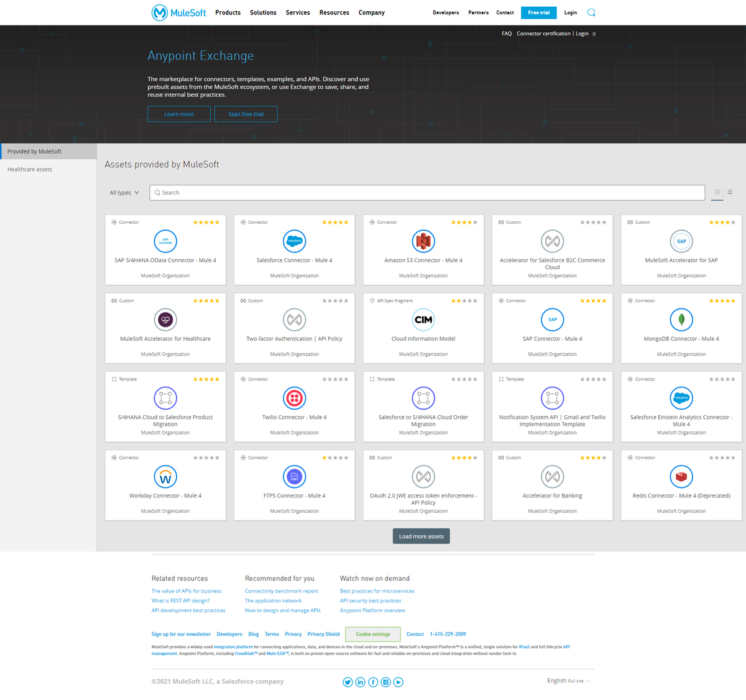Click Notification System API template icon

click(x=553, y=398)
